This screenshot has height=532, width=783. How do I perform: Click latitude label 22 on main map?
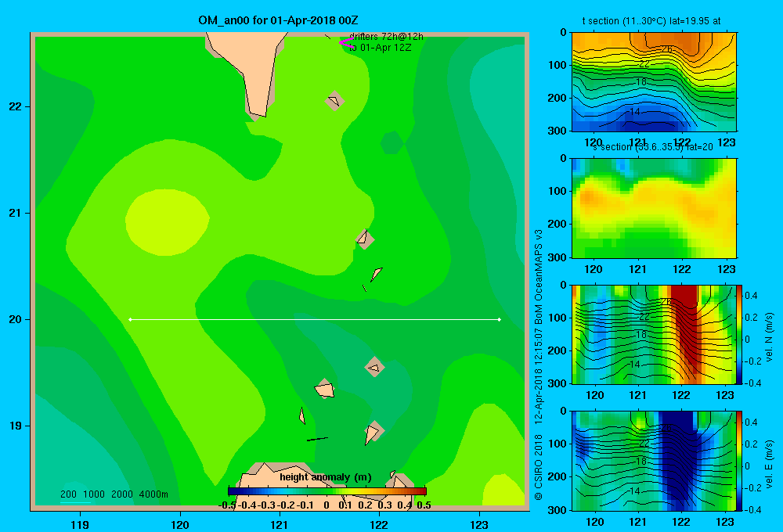(x=16, y=107)
